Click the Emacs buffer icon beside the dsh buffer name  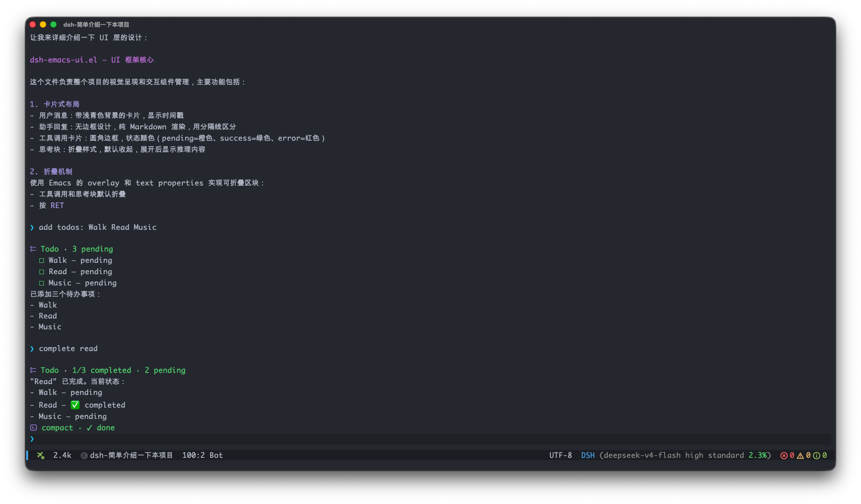(84, 456)
